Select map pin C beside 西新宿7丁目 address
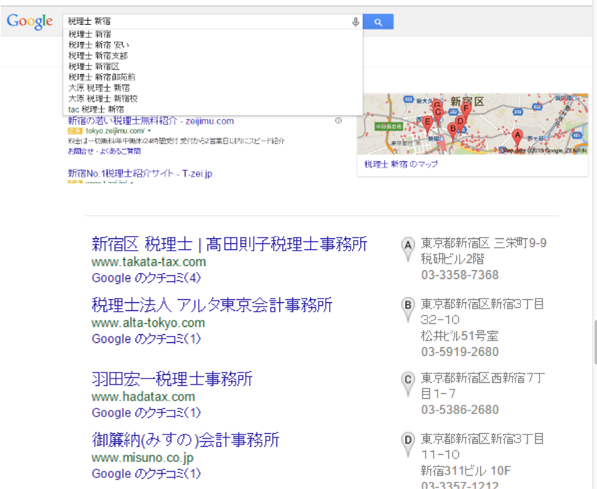 (x=408, y=384)
